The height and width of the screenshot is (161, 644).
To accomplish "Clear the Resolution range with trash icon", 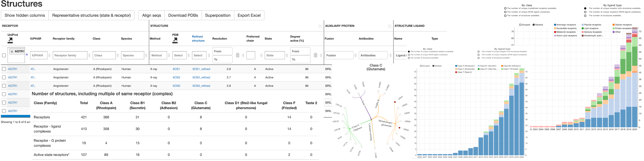I will pos(237,55).
